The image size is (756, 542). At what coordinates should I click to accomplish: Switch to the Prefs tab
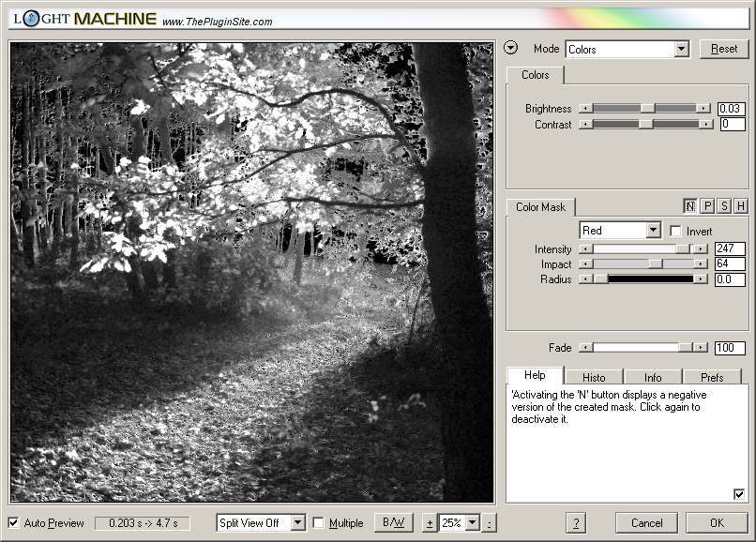click(712, 378)
